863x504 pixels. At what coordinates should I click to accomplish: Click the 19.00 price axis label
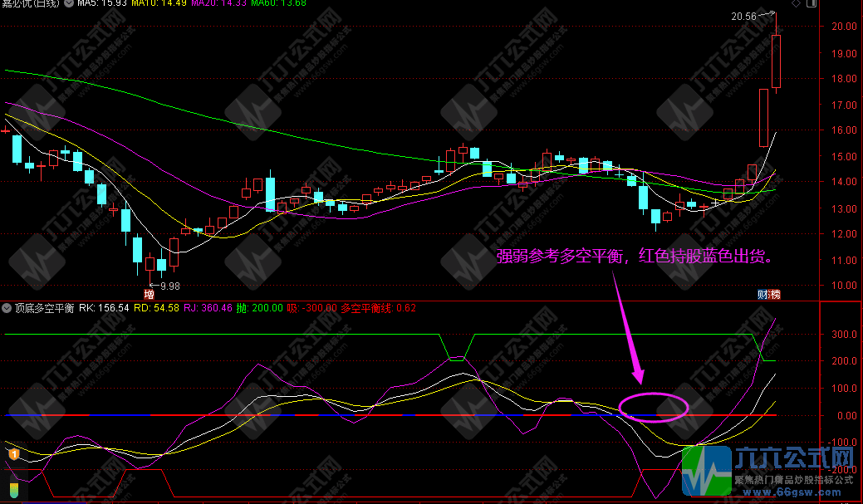click(x=844, y=53)
